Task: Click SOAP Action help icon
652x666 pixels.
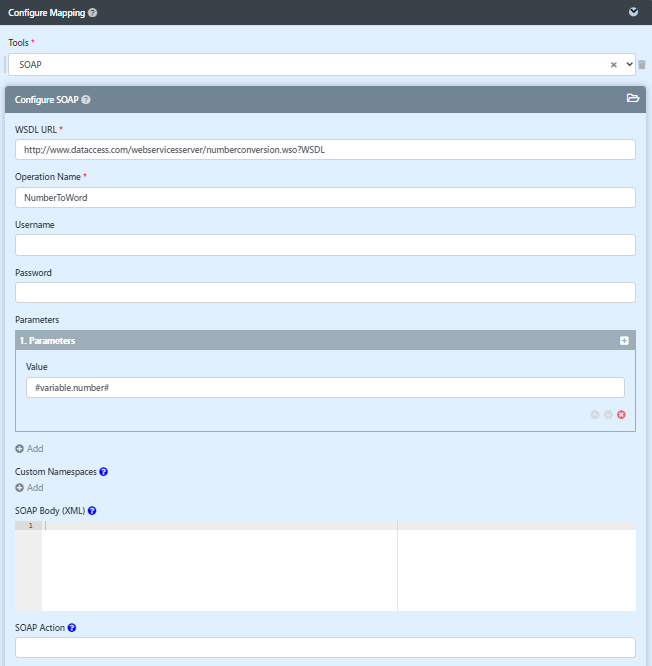Action: 72,628
